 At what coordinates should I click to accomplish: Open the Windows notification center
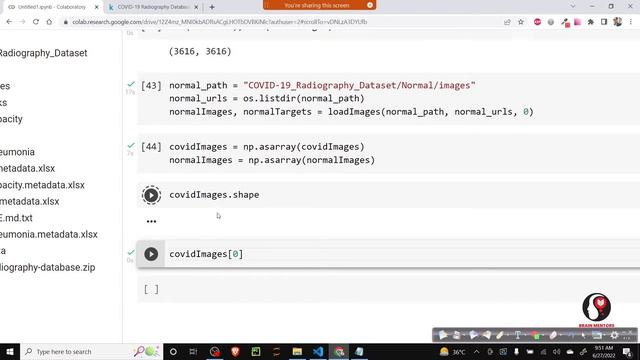[627, 351]
